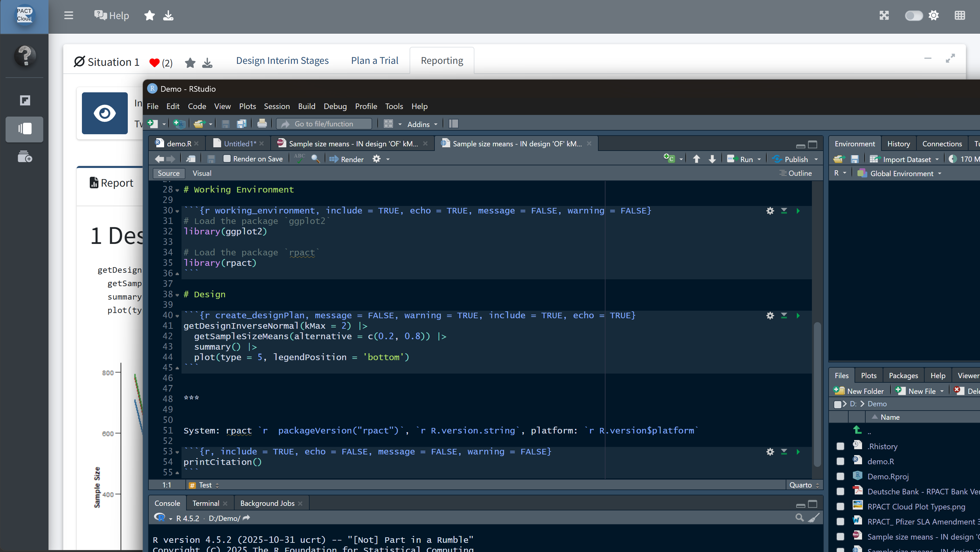Open the Addins dropdown

(422, 124)
